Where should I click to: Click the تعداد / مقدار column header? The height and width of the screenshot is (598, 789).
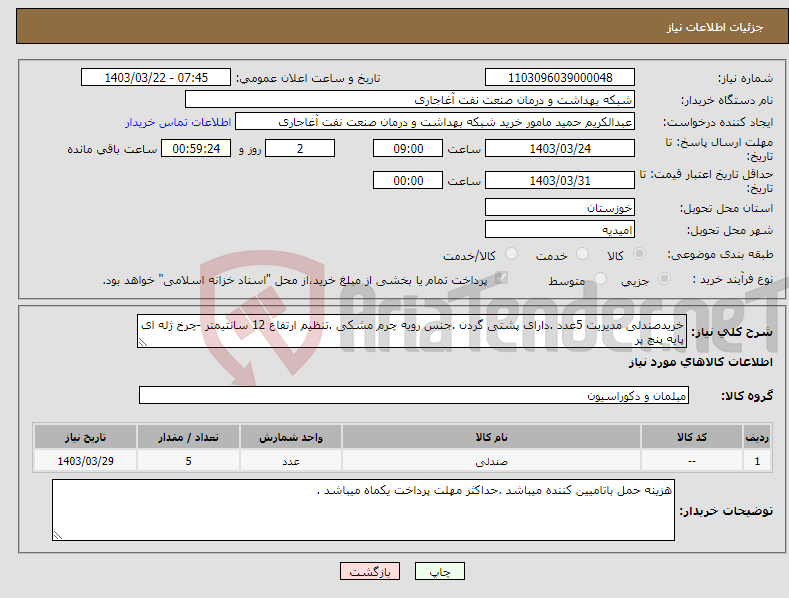coord(188,437)
